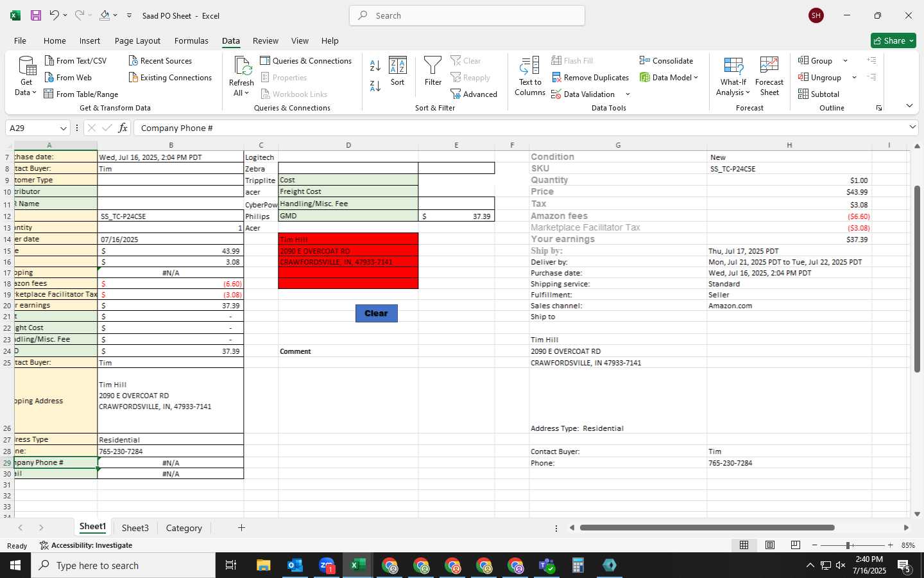Click the Group rows icon

coord(803,60)
